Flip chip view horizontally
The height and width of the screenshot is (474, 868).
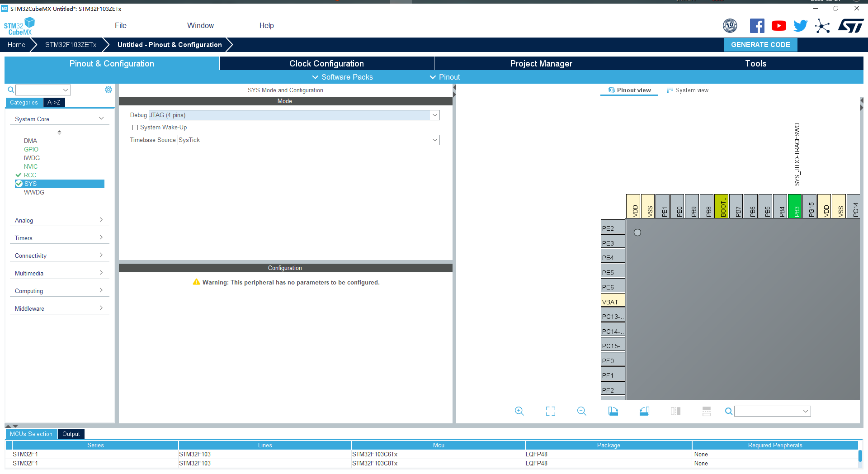[x=675, y=411]
